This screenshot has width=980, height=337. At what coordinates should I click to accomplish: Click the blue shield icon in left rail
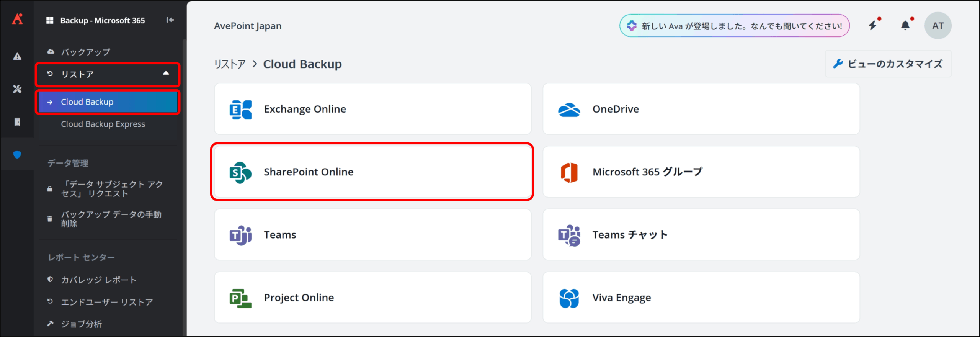(x=17, y=155)
